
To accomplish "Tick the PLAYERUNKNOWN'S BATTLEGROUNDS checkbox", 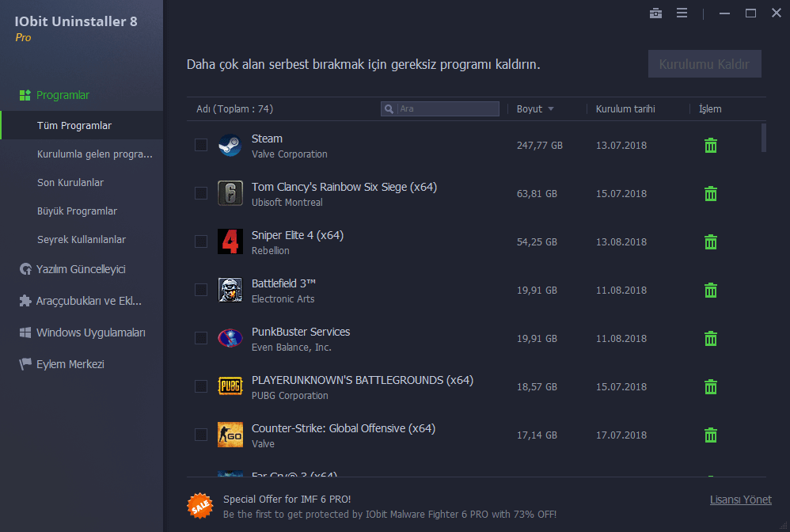I will (x=201, y=387).
